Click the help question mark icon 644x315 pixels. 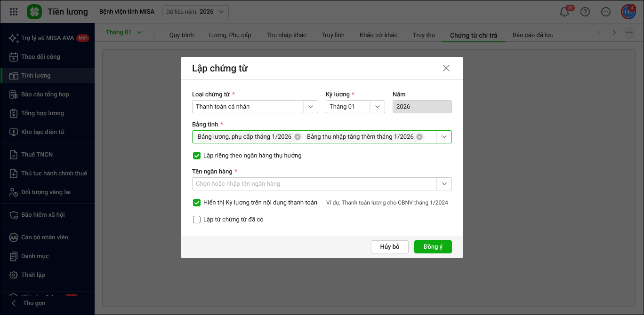click(x=585, y=12)
